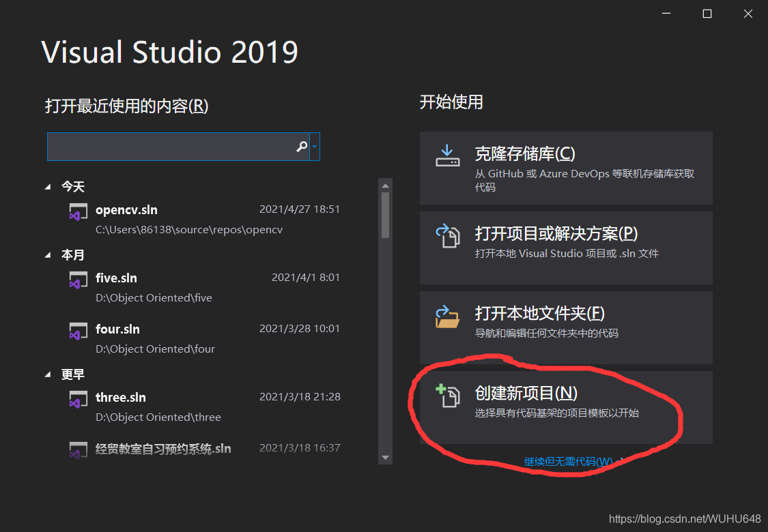Viewport: 768px width, 532px height.
Task: Click the opencv.sln solution file icon
Action: 78,212
